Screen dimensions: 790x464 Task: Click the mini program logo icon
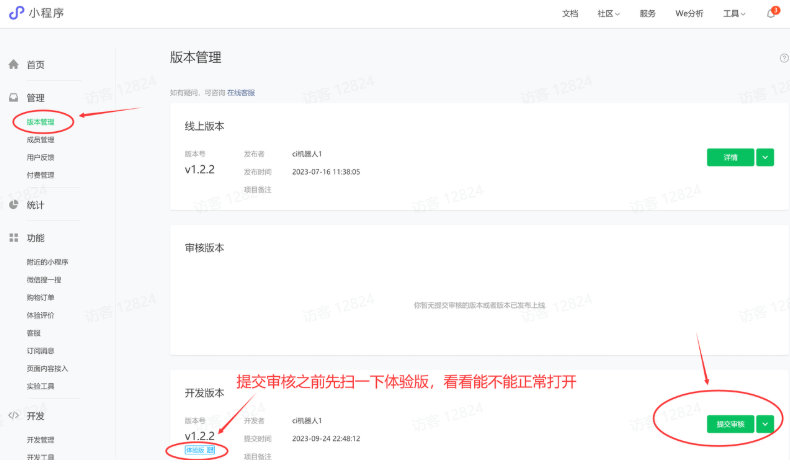point(17,13)
